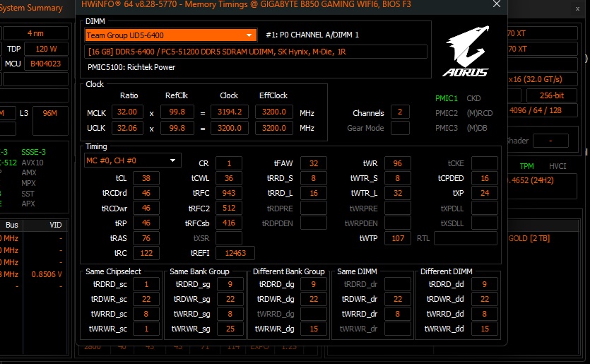Close the background window on the right
This screenshot has height=364, width=590.
(x=577, y=8)
